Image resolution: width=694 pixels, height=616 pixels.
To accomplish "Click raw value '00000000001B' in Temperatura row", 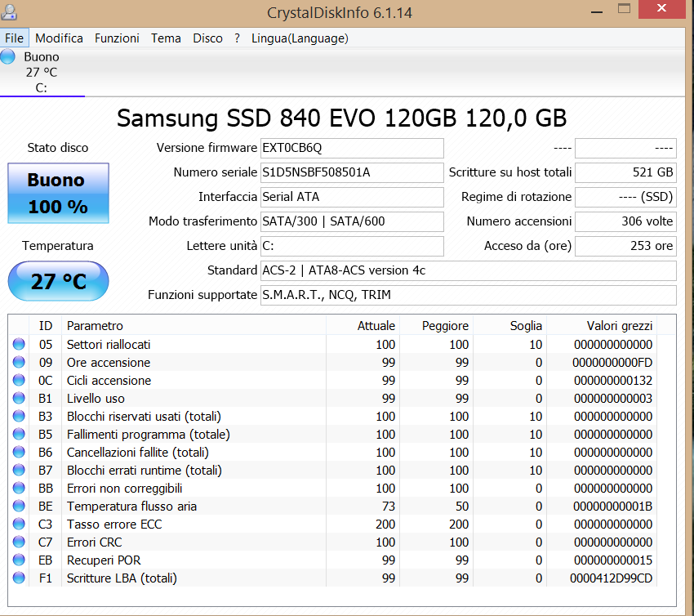I will click(612, 507).
